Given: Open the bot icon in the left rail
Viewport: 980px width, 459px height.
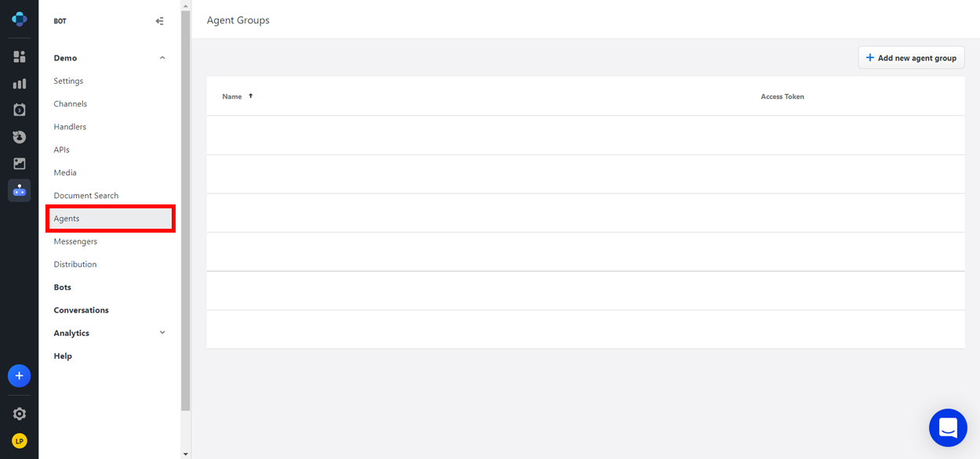Looking at the screenshot, I should [x=20, y=190].
